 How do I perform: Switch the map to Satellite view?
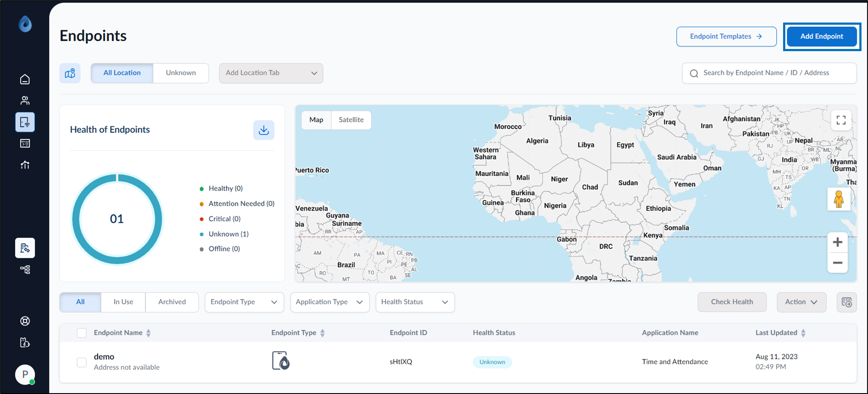[351, 120]
